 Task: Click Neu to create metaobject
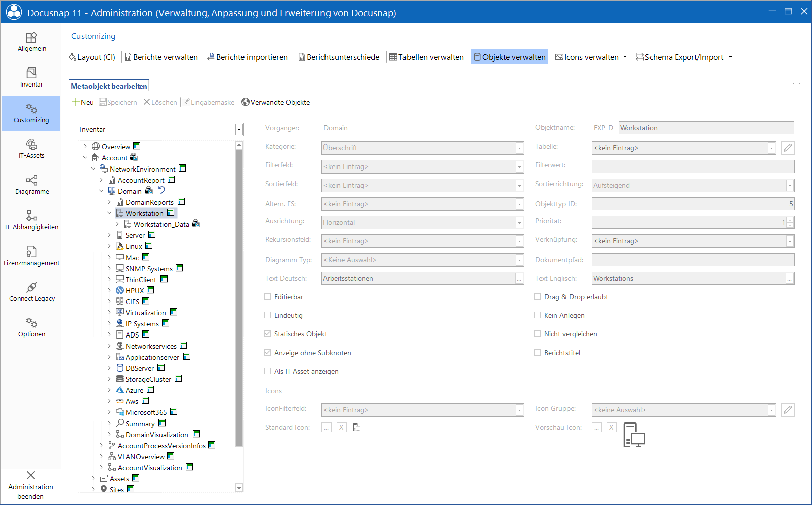(83, 102)
